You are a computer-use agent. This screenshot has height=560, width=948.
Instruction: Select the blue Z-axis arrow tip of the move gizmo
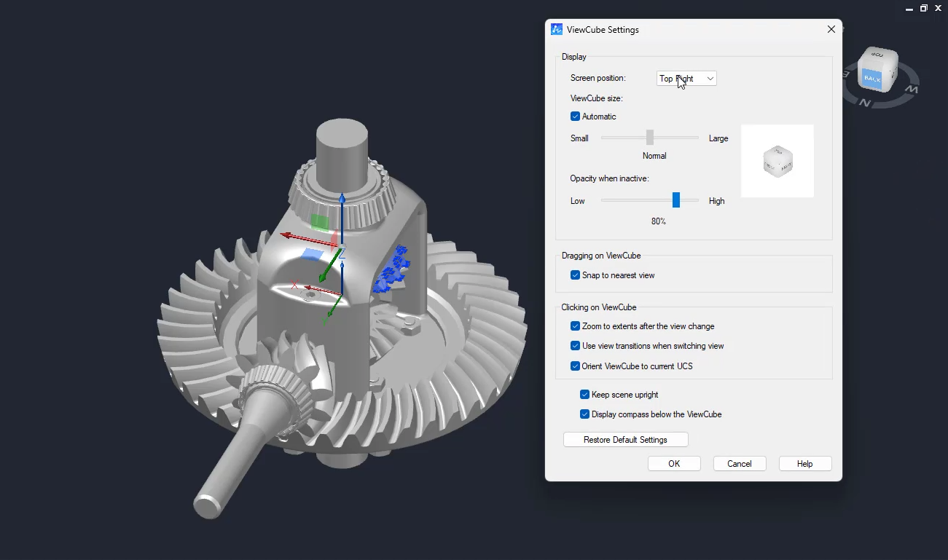click(342, 200)
